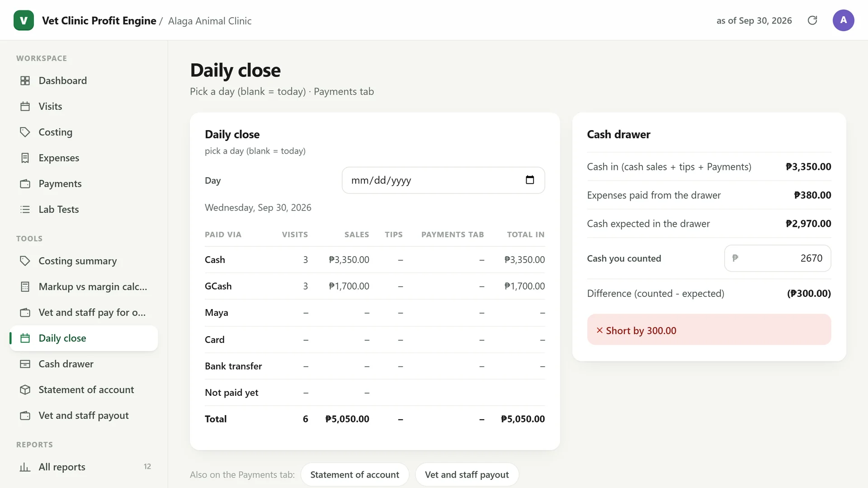Viewport: 868px width, 488px height.
Task: Click the Vet and staff payout pill button
Action: tap(467, 474)
